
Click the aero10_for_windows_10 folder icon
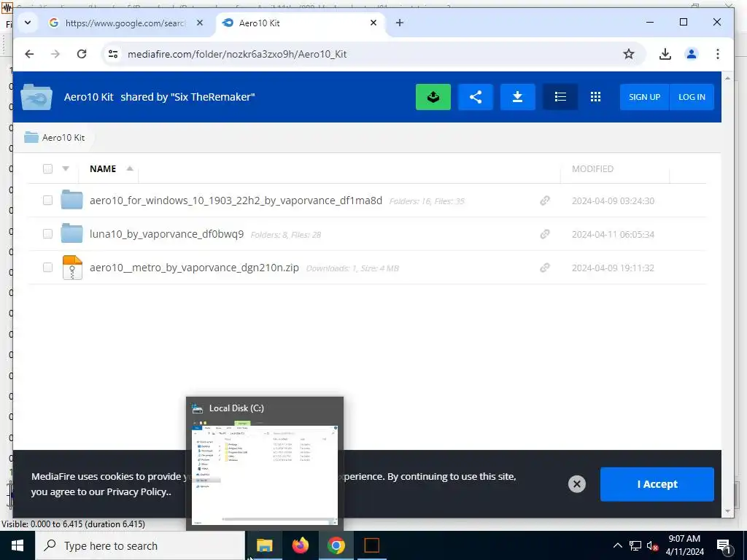72,200
